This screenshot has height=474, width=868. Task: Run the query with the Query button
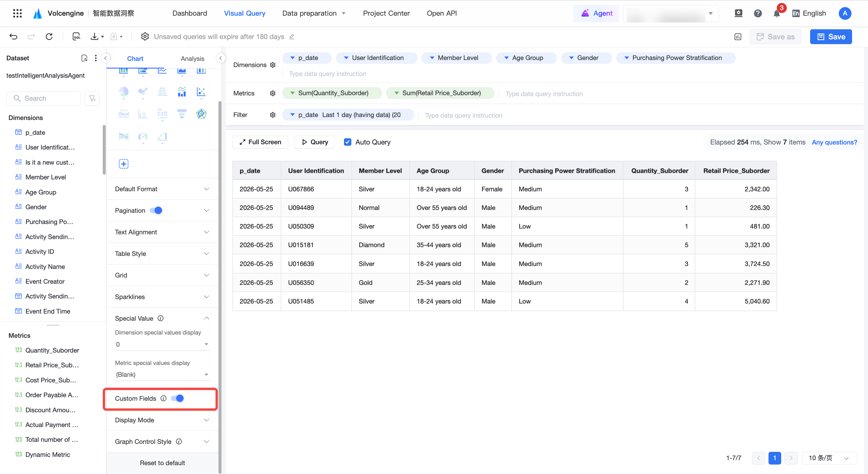(x=314, y=142)
